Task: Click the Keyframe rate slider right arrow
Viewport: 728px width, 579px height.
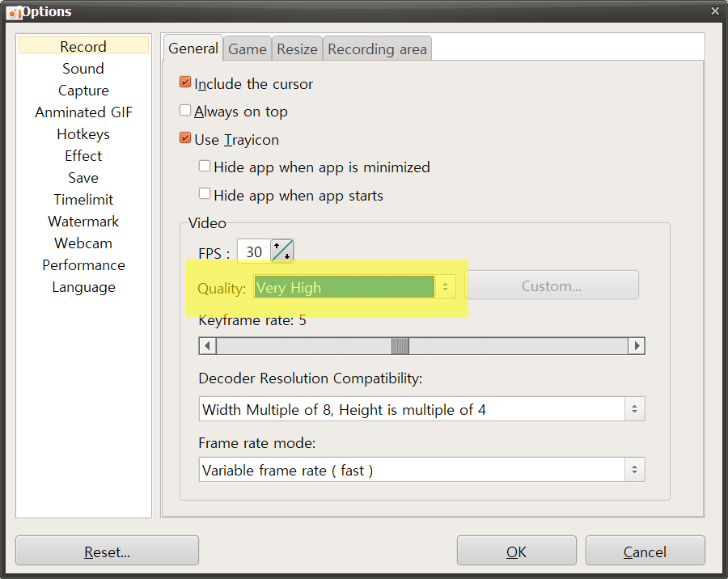Action: click(x=637, y=346)
